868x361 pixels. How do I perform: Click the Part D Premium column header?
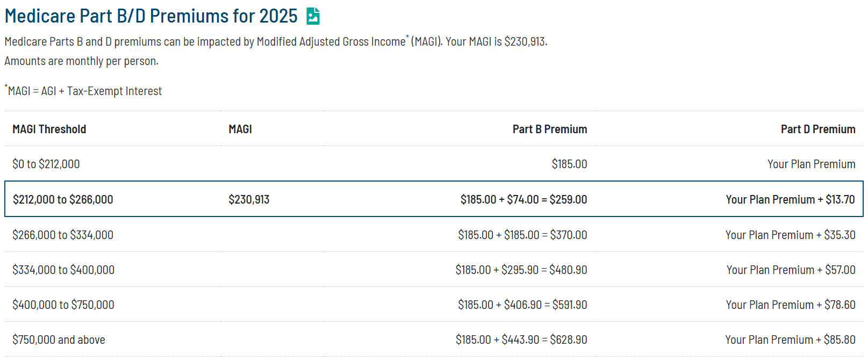pos(818,129)
